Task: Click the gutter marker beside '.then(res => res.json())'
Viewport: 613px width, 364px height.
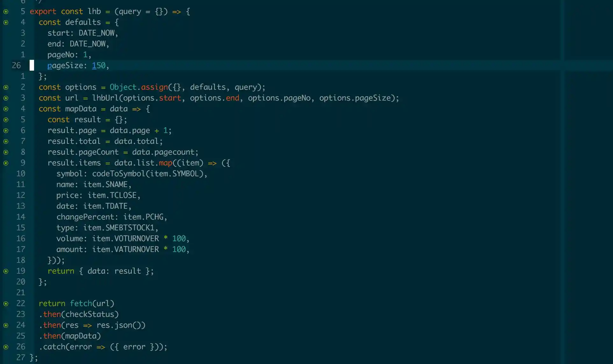Action: pyautogui.click(x=6, y=325)
